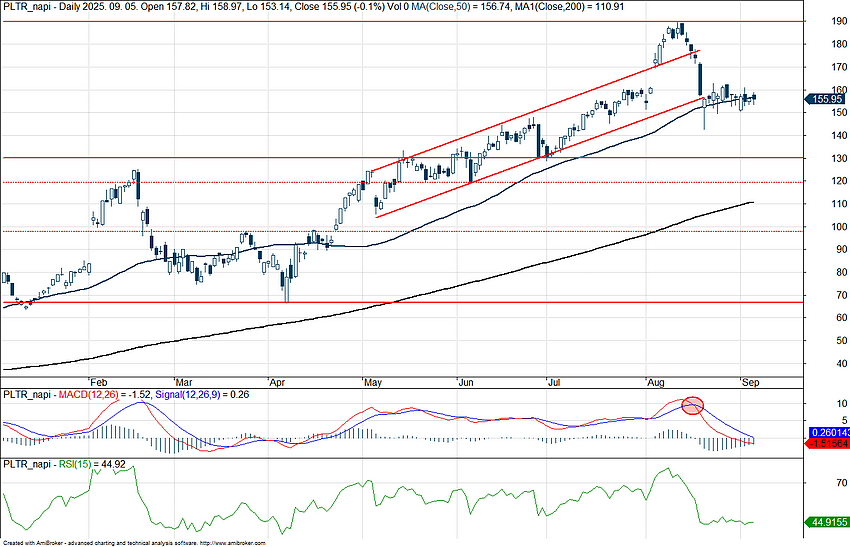Click the 70 price axis label on main chart
The height and width of the screenshot is (547, 850).
(x=841, y=295)
